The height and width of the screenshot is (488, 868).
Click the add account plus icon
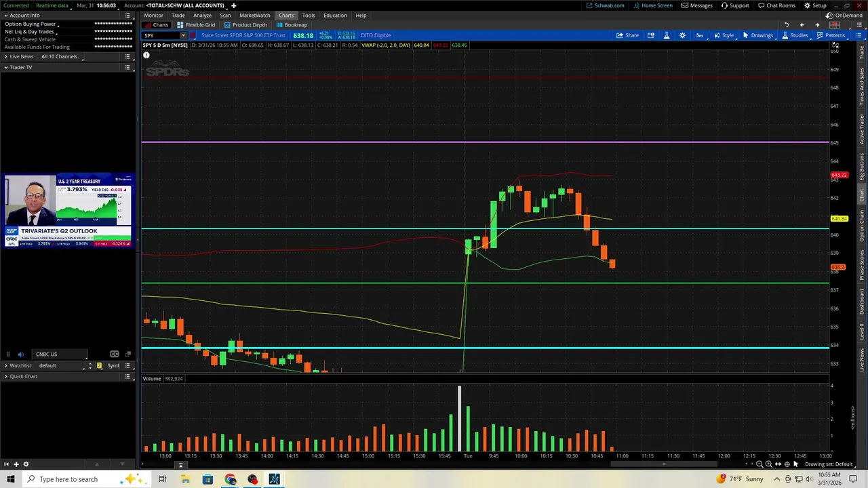click(233, 5)
